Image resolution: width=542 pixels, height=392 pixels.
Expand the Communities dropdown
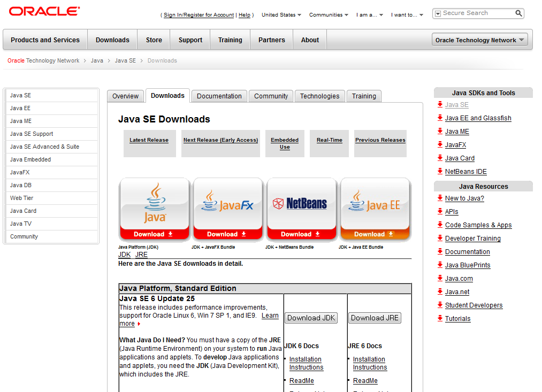[329, 15]
